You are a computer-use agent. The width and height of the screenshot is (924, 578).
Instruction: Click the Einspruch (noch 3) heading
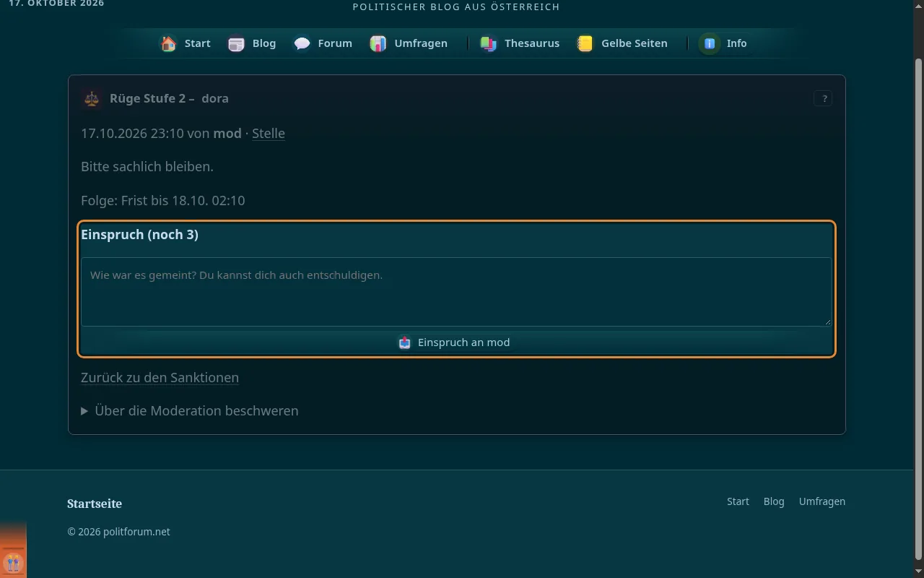click(x=139, y=235)
